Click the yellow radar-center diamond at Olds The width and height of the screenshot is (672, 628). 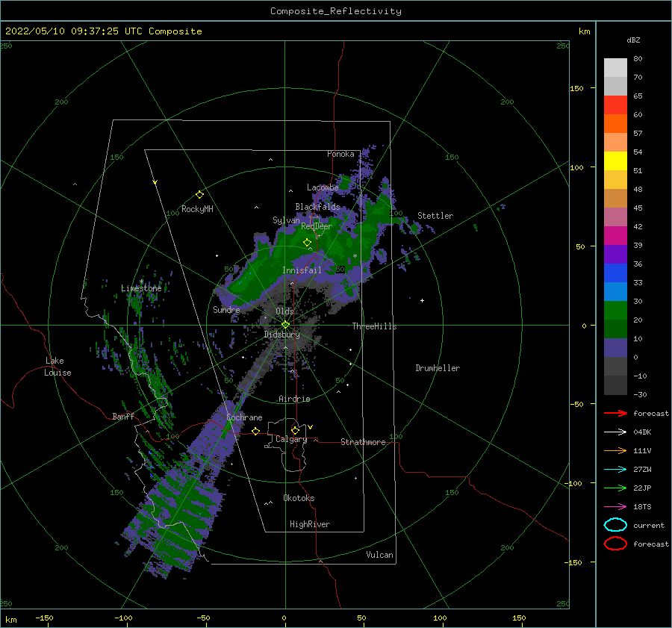click(x=285, y=325)
